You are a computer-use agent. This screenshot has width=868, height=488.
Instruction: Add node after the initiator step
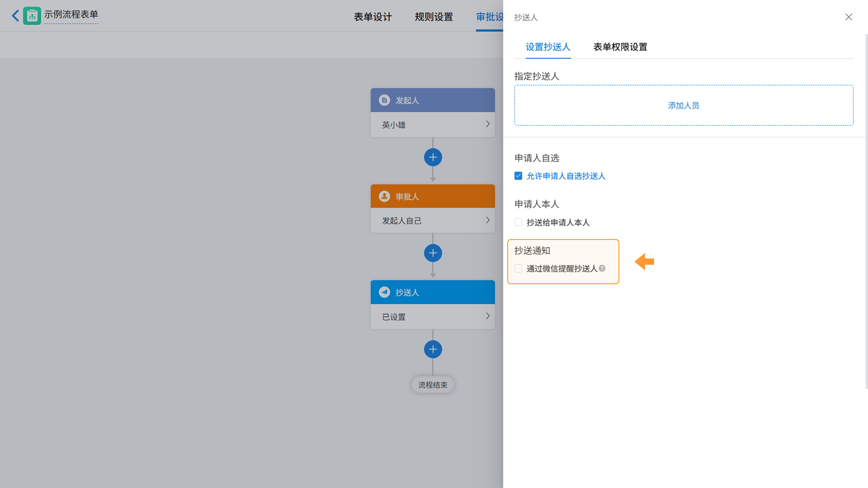coord(433,157)
